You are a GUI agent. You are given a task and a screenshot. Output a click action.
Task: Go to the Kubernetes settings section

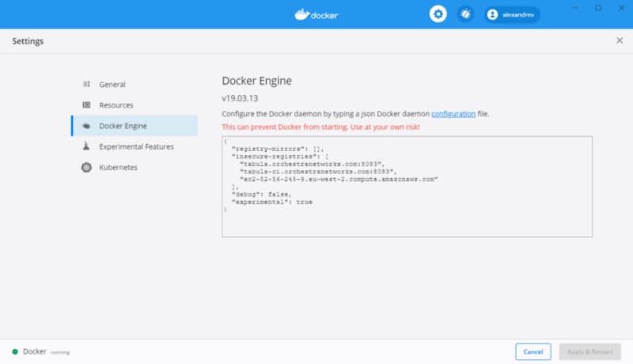click(118, 167)
